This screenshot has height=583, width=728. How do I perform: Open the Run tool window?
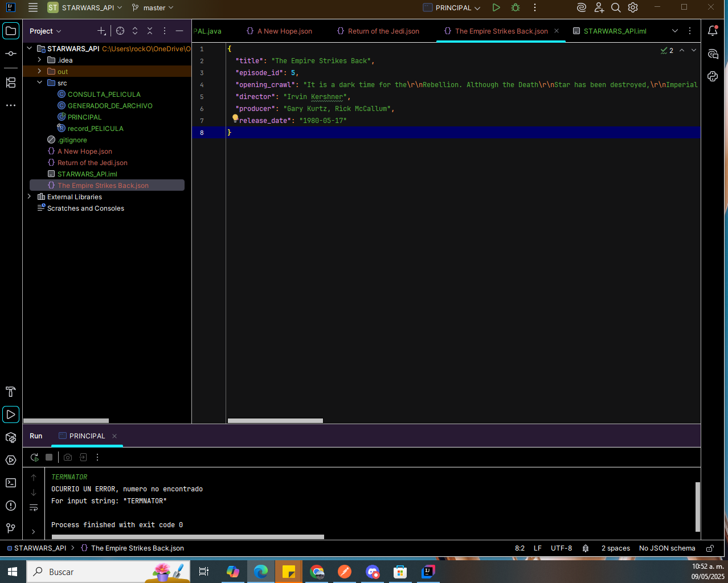(11, 414)
